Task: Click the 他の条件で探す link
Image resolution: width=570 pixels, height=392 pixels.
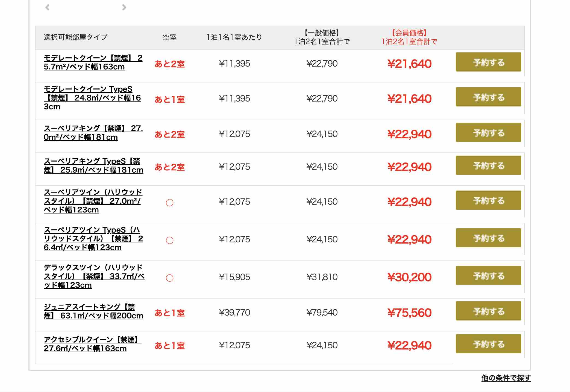Action: [506, 378]
